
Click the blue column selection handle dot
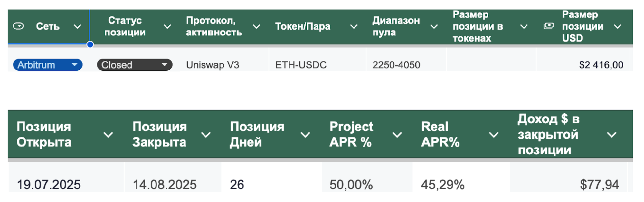coord(90,44)
